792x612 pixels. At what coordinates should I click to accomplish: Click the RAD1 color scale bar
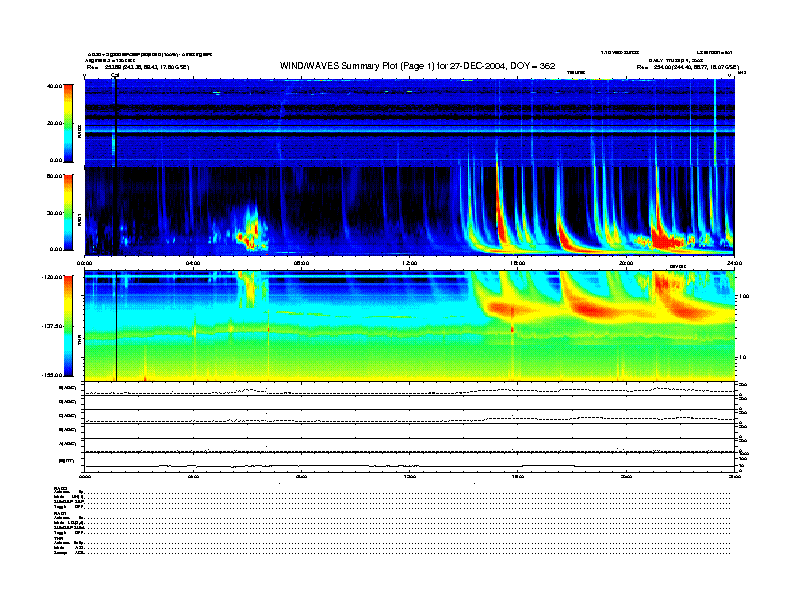[69, 212]
